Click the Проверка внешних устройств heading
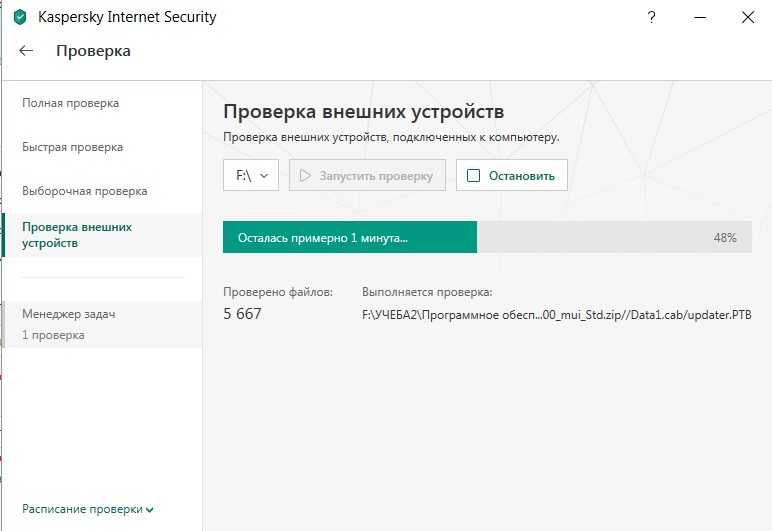 363,112
